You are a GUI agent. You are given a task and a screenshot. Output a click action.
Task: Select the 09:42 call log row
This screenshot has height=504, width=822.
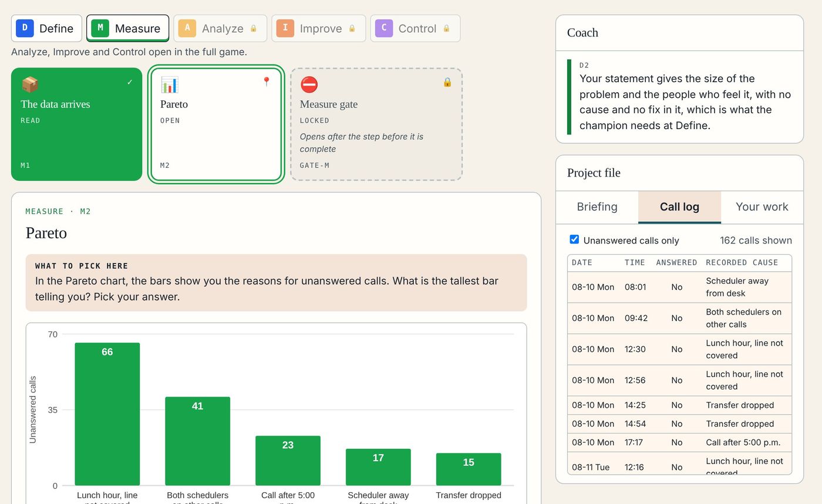tap(679, 318)
